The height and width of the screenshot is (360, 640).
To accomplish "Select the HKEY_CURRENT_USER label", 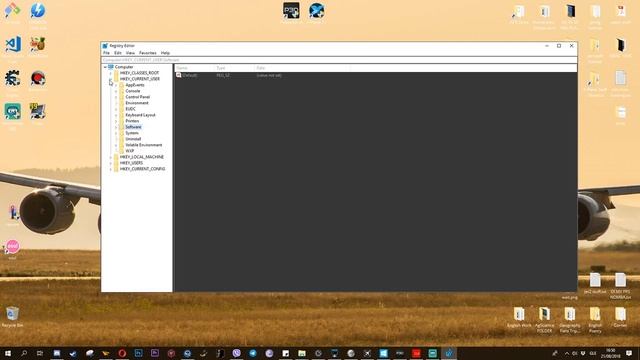I will (140, 79).
